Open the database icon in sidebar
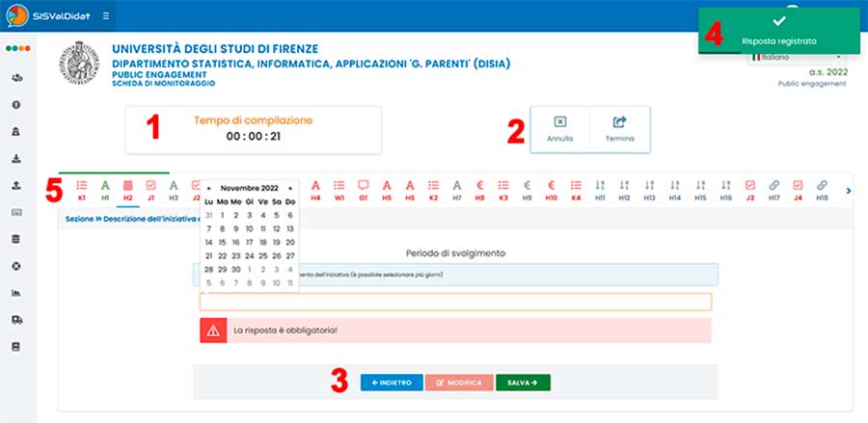The height and width of the screenshot is (423, 868). 16,238
